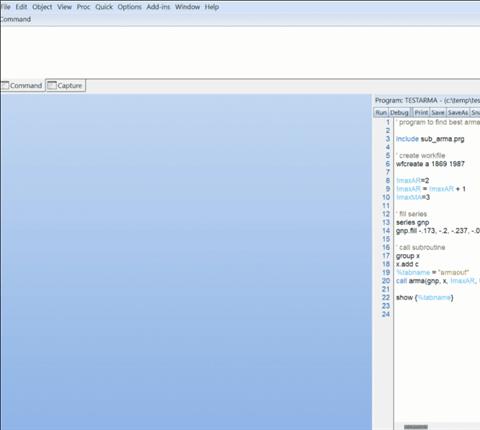The image size is (480, 430).
Task: Open the Edit menu
Action: [x=21, y=7]
